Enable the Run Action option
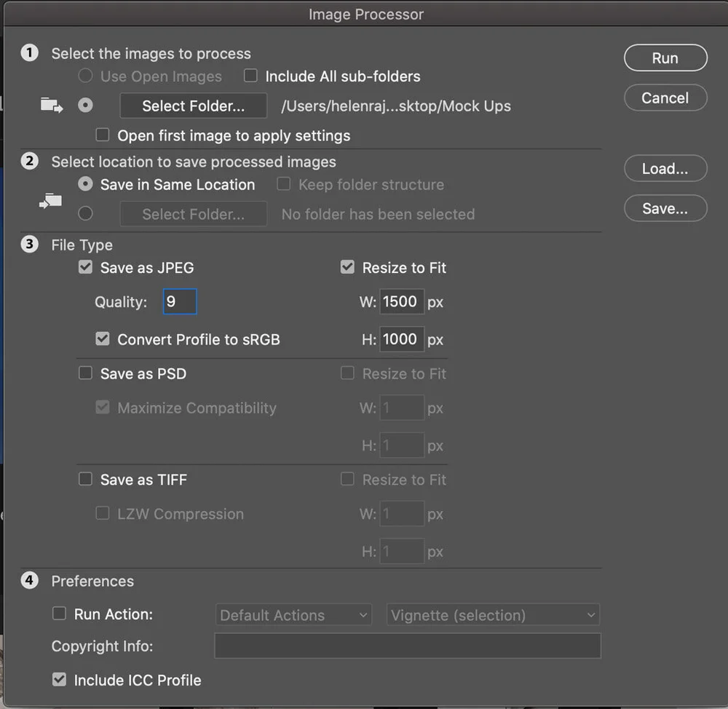Screen dimensions: 728x709 click(x=59, y=614)
